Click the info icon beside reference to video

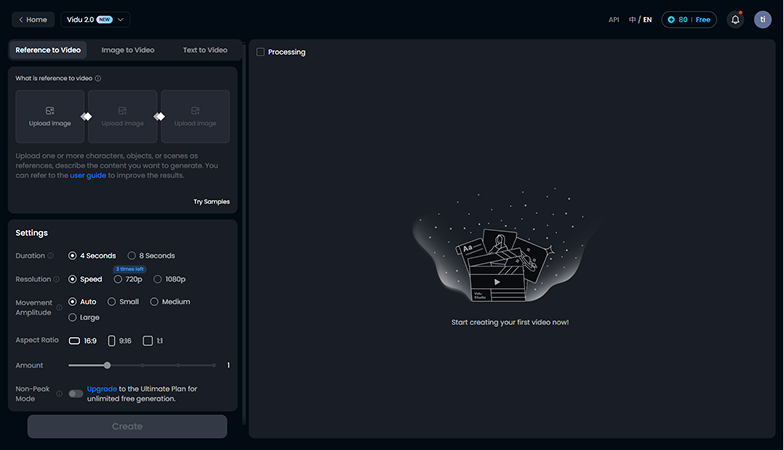(98, 78)
